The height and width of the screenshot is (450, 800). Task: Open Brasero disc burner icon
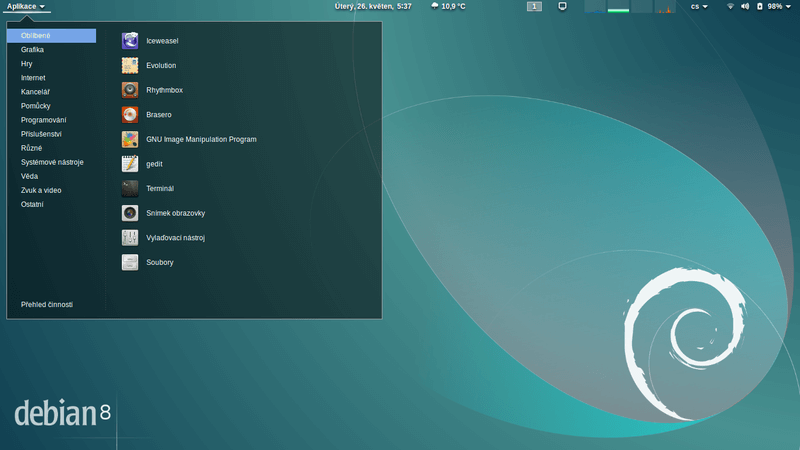(130, 114)
